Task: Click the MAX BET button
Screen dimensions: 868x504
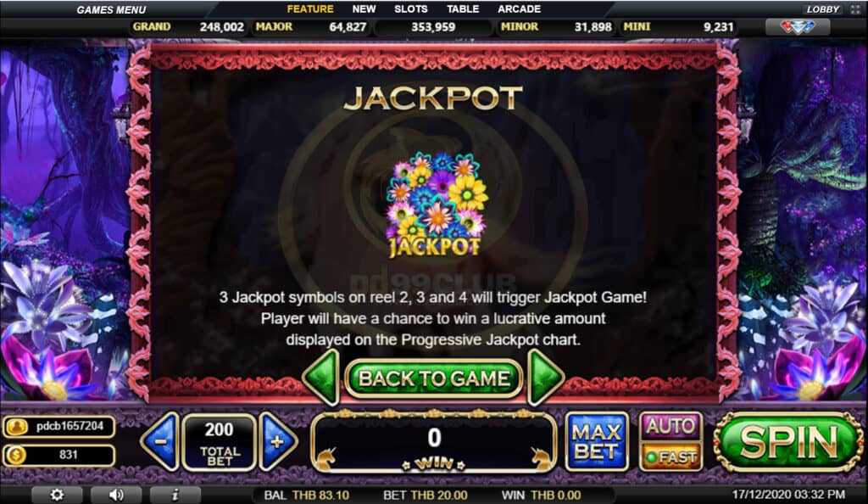Action: (597, 441)
